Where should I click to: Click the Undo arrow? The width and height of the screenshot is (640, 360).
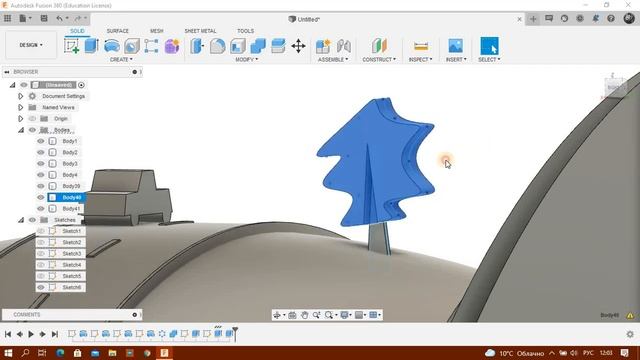(60, 18)
